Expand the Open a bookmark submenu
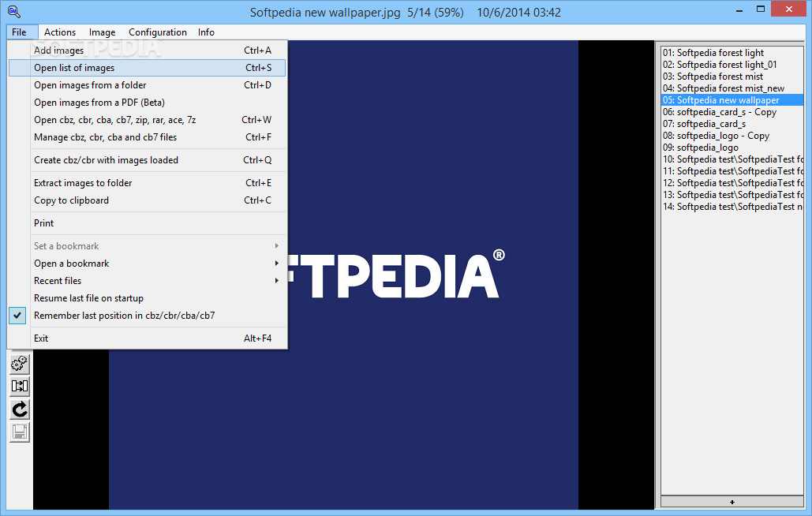This screenshot has width=812, height=516. click(148, 264)
